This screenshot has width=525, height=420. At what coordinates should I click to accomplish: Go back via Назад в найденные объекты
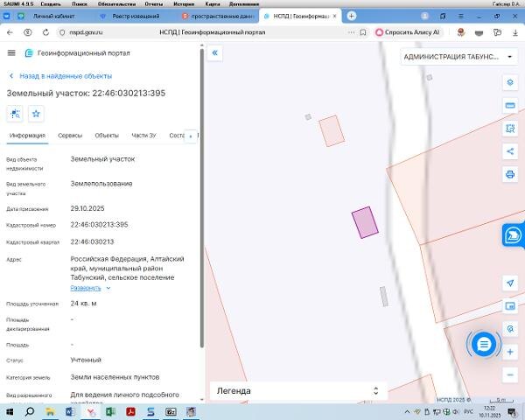[x=61, y=76]
